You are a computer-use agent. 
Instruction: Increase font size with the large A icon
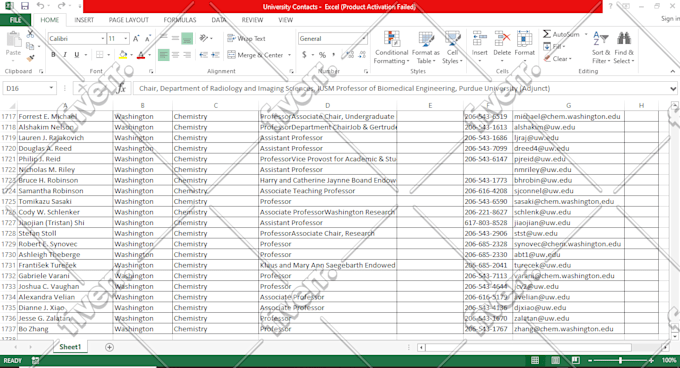pyautogui.click(x=136, y=39)
